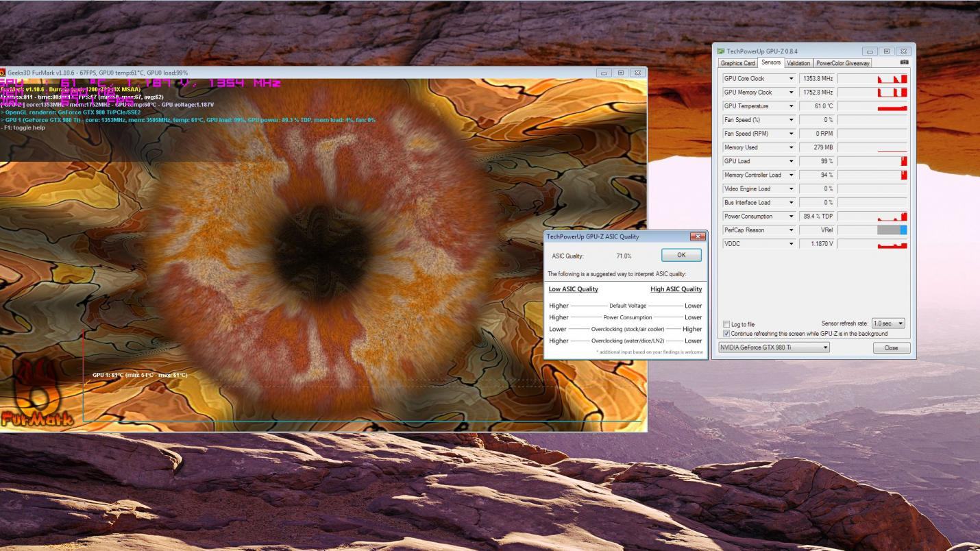Viewport: 980px width, 551px height.
Task: Click the 71.0% ASIC Quality value
Action: click(624, 256)
